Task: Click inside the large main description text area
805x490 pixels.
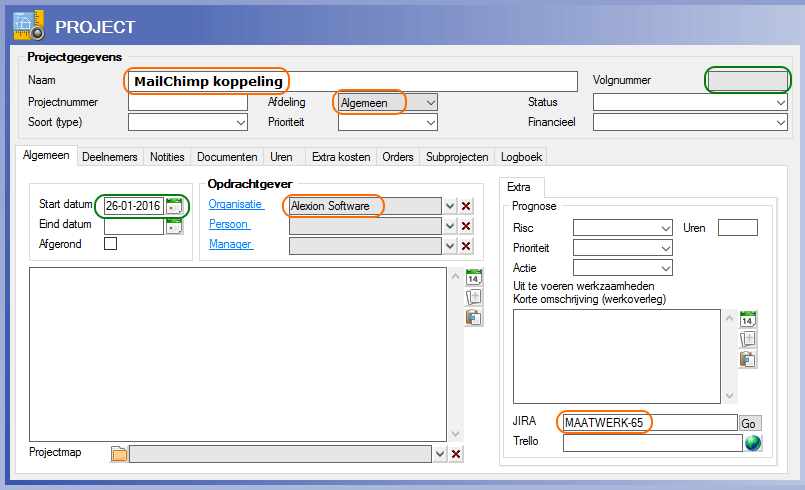Action: click(x=238, y=354)
